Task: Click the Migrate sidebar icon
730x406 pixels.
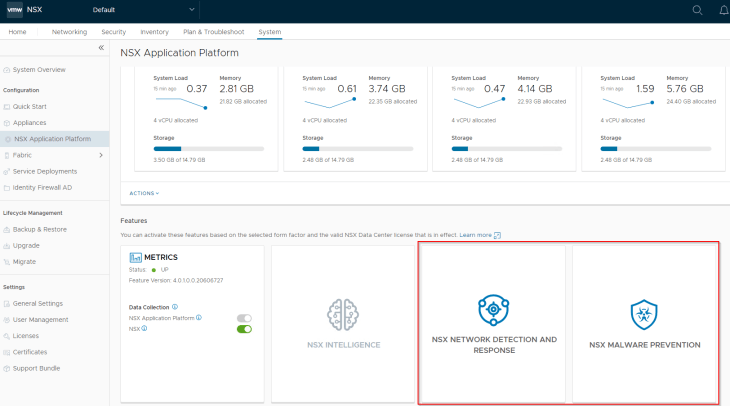Action: click(7, 262)
